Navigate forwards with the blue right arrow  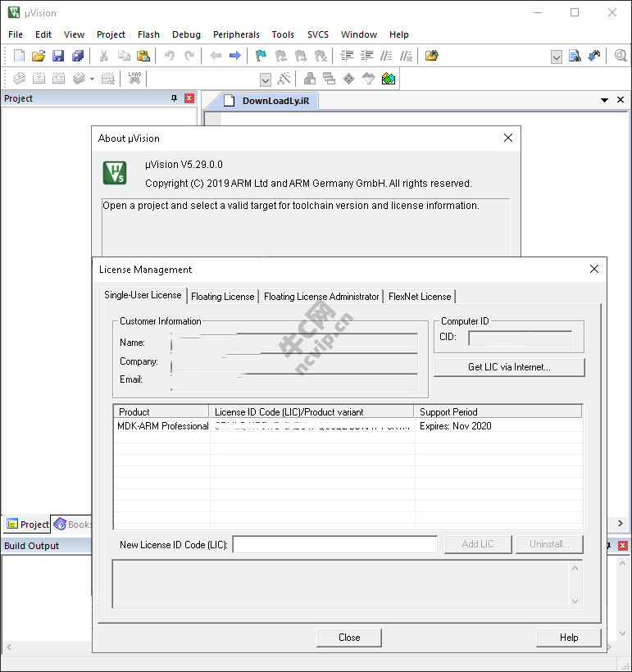pyautogui.click(x=235, y=56)
